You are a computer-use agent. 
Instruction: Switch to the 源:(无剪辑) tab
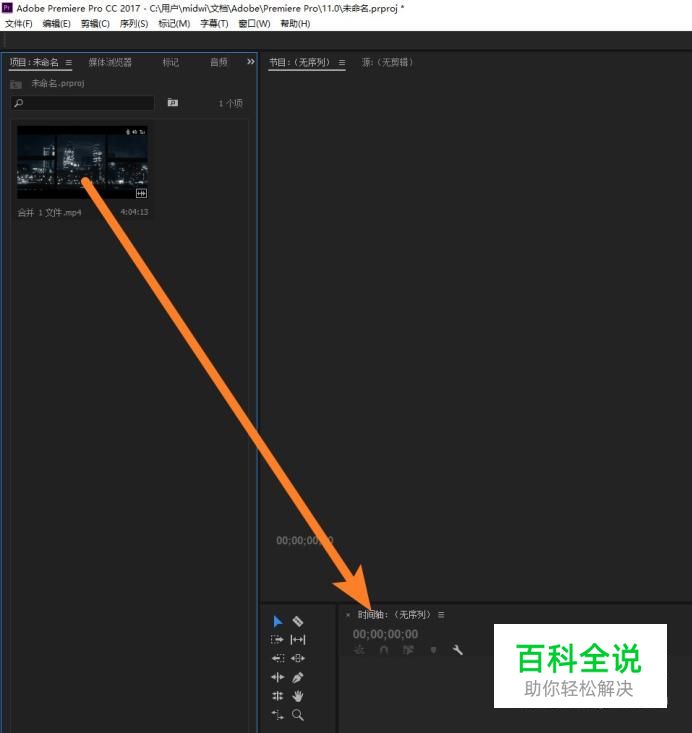point(387,62)
